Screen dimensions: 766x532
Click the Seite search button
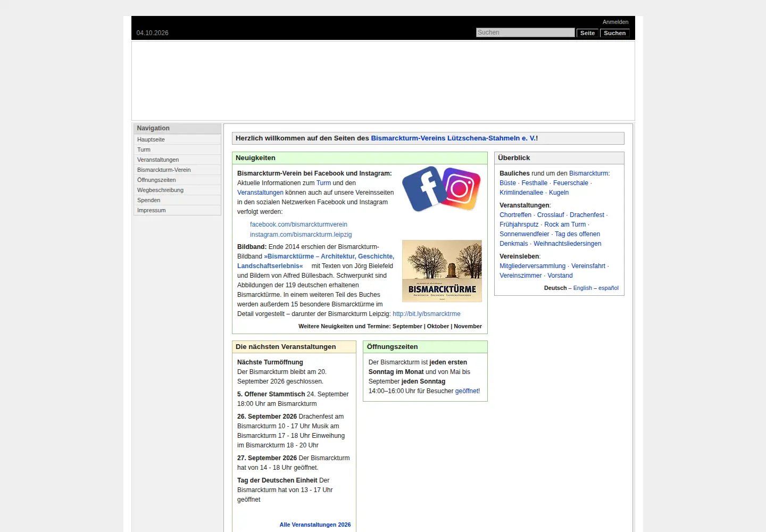tap(588, 33)
